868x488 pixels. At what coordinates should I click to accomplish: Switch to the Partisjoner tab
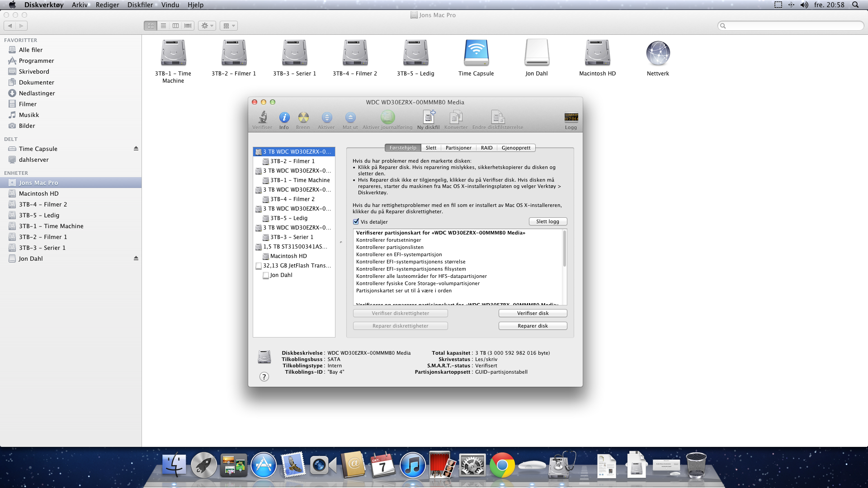click(458, 148)
